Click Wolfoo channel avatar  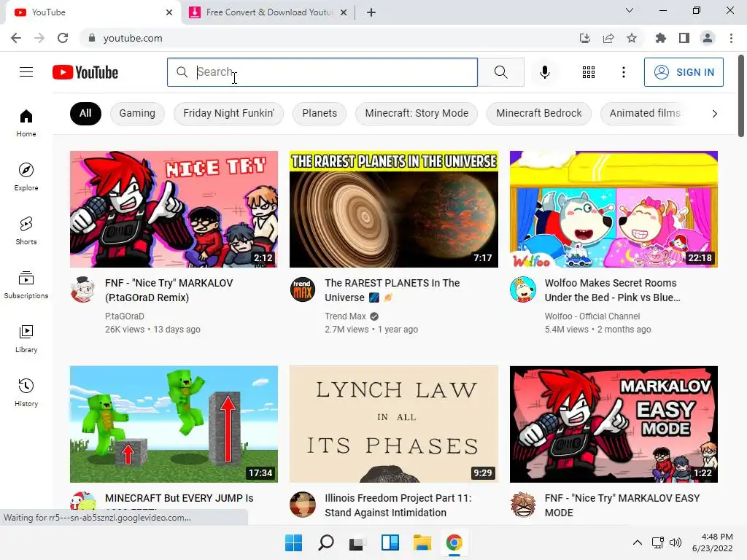point(522,289)
